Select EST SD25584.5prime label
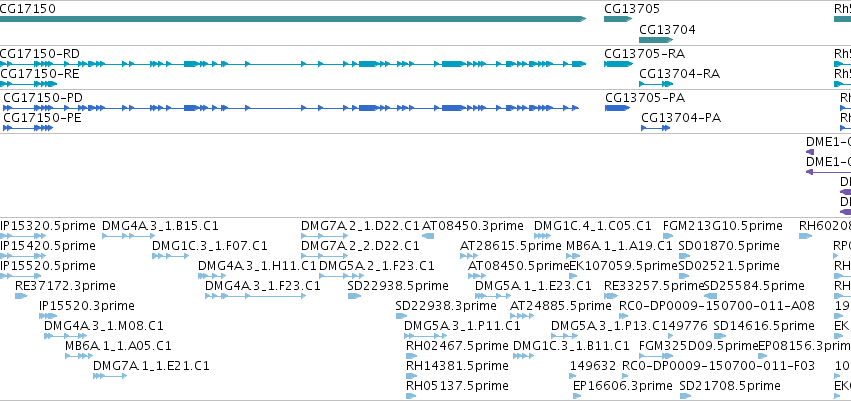 754,286
